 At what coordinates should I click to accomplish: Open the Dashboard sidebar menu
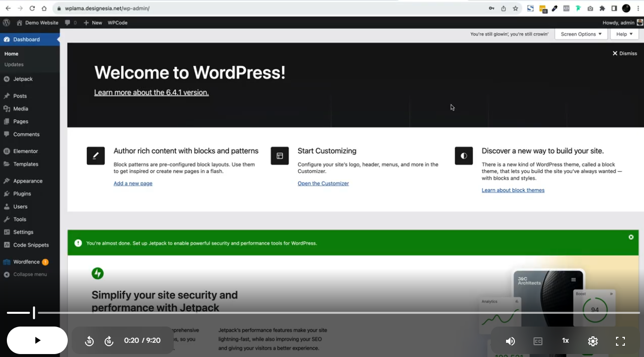[x=29, y=39]
